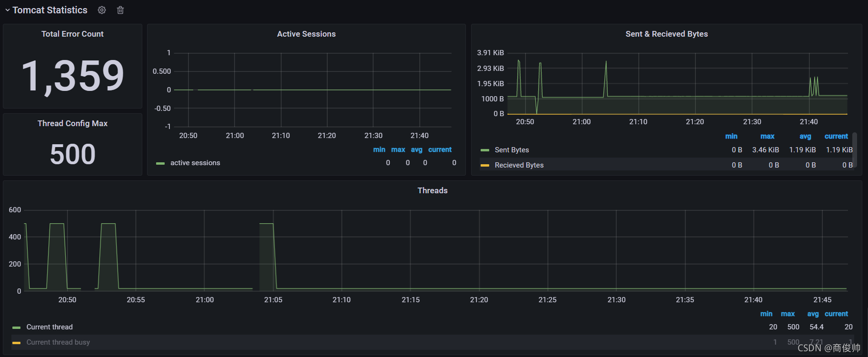Toggle the Current thread legend series
868x357 pixels.
(x=49, y=327)
